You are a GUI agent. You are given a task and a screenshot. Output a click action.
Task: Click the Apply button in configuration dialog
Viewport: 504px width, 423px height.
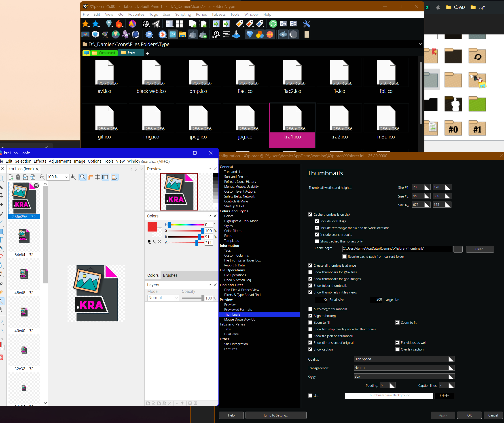coord(443,415)
